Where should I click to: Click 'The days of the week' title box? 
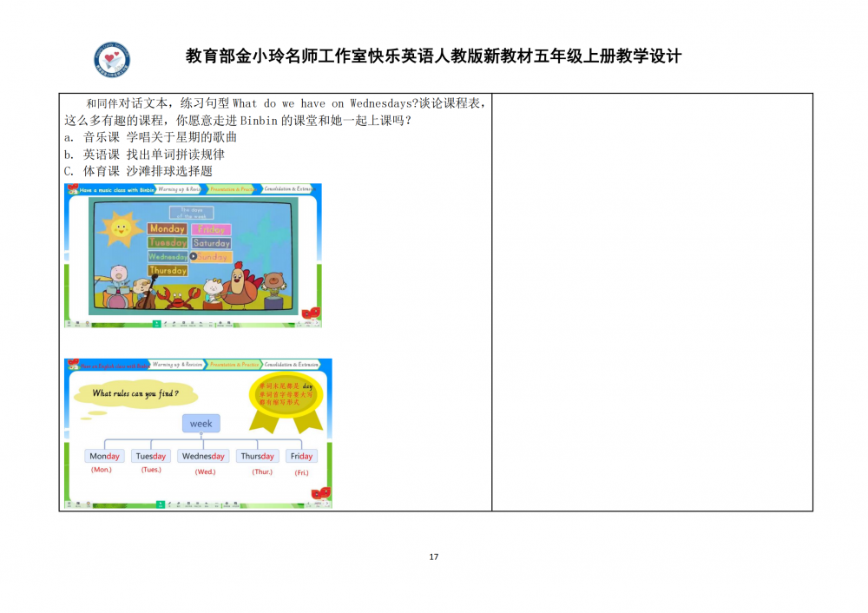click(192, 213)
